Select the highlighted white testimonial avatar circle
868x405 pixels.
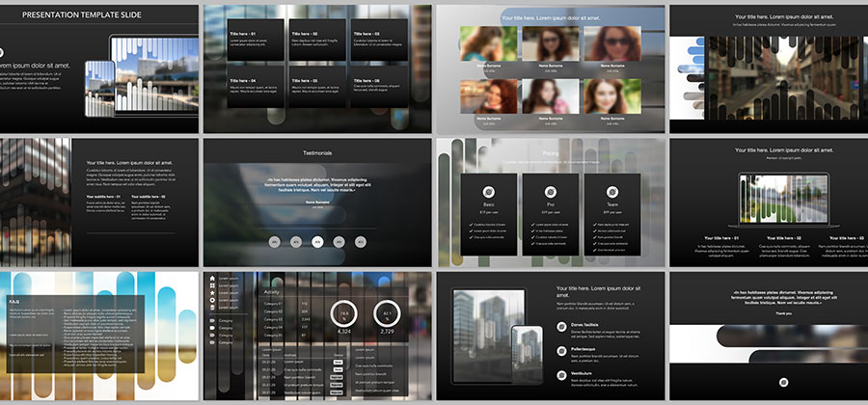318,242
